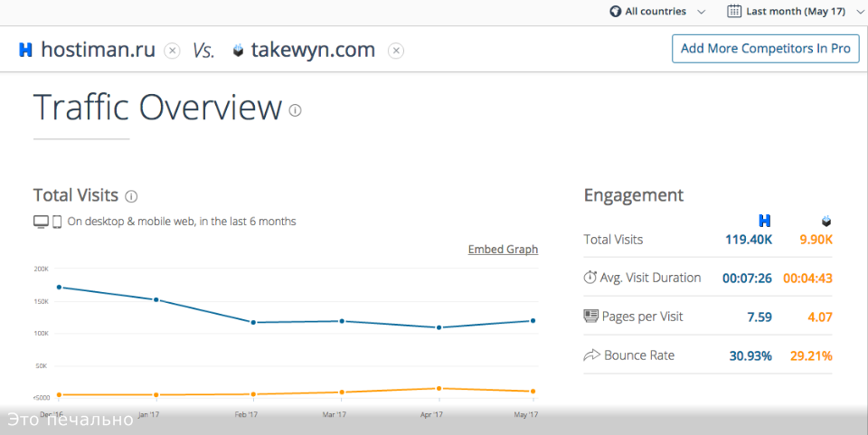This screenshot has width=868, height=435.
Task: Select takewyn.com Mar '17 orange data point
Action: tap(342, 392)
